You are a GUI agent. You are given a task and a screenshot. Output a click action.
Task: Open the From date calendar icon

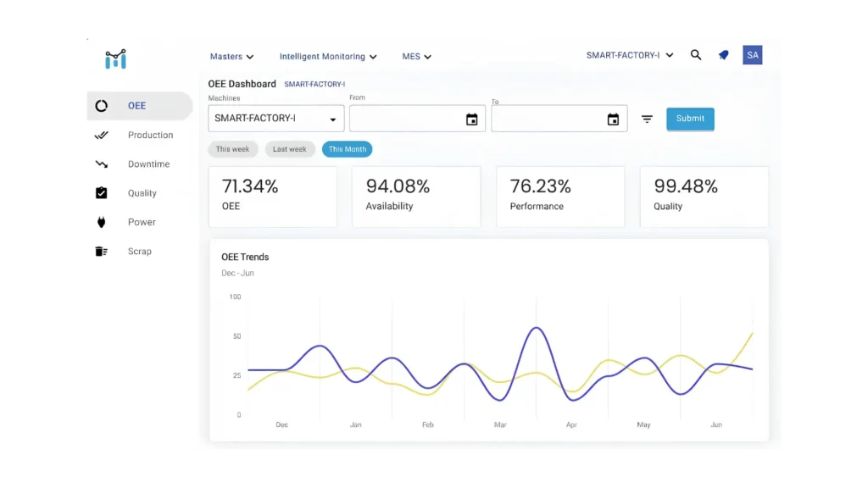coord(471,119)
